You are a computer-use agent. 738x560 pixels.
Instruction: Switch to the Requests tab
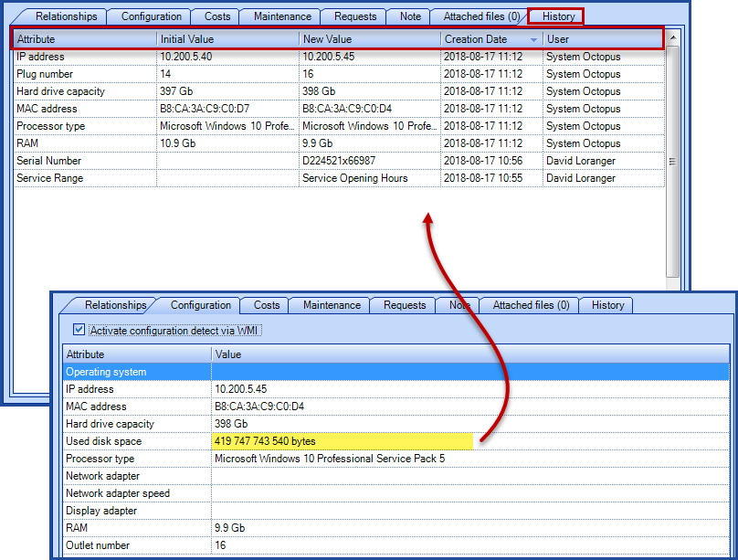pos(353,16)
